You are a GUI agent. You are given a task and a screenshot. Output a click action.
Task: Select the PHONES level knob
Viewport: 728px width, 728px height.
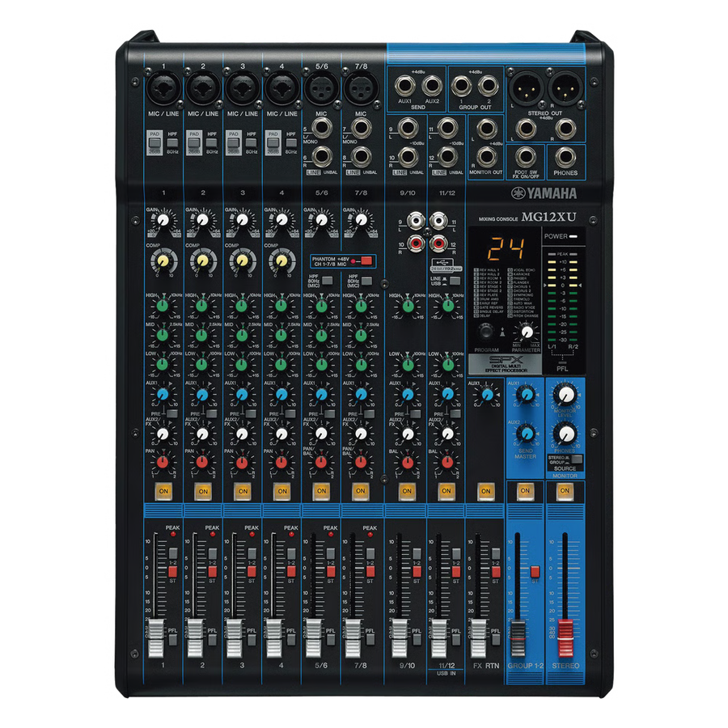point(565,434)
